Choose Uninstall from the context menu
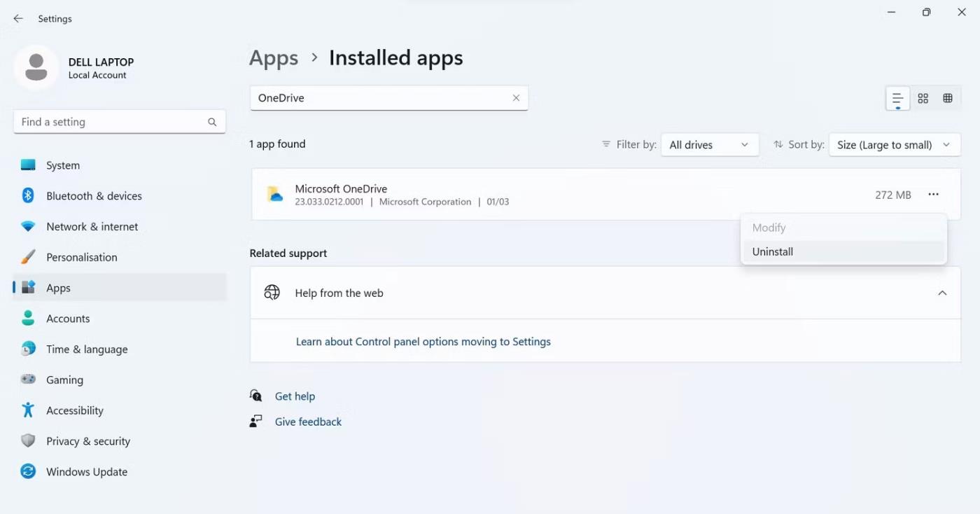980x514 pixels. [843, 252]
